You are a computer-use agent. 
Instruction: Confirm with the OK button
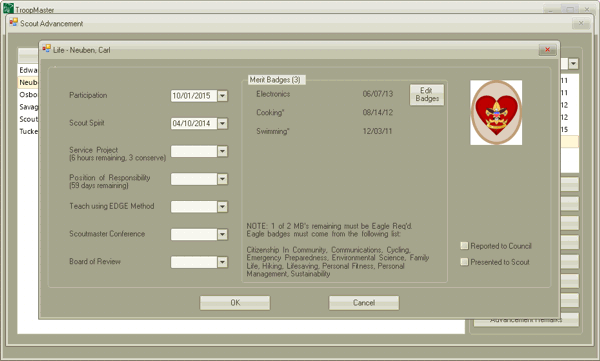point(235,303)
